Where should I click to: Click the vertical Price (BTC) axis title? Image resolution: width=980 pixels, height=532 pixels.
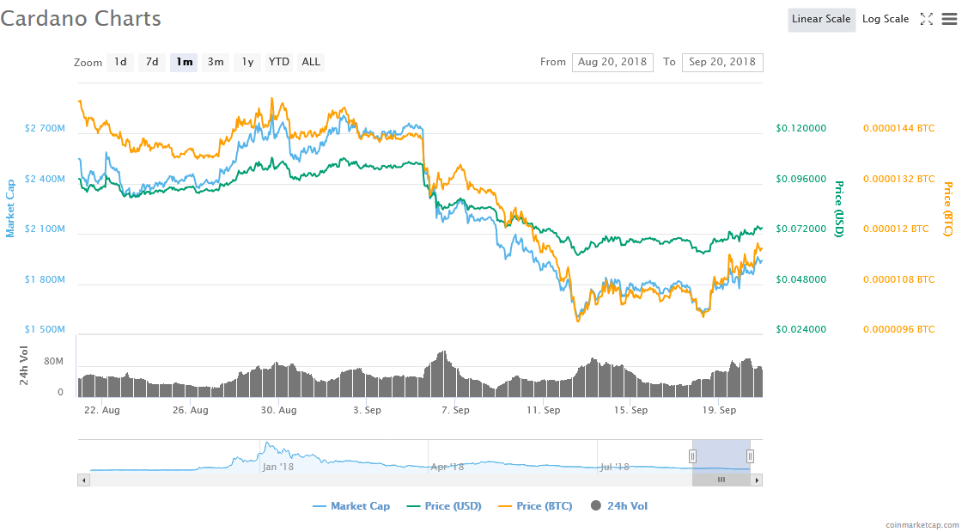point(948,209)
